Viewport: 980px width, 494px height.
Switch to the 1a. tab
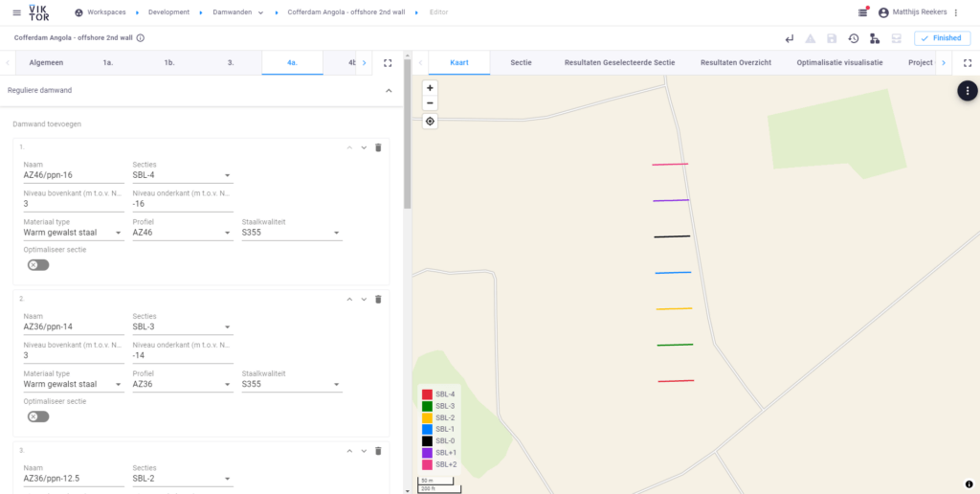107,63
